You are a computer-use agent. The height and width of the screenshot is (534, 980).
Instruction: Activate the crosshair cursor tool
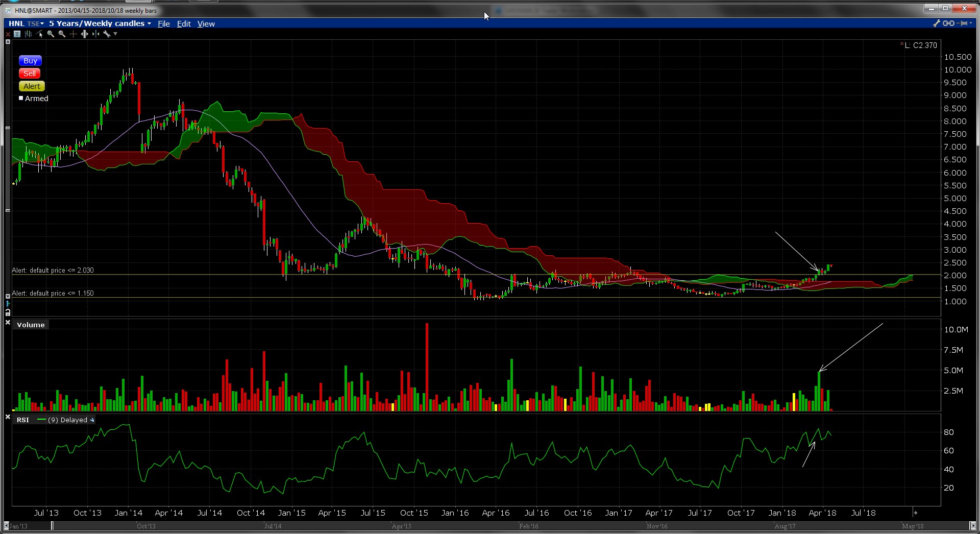coord(73,34)
